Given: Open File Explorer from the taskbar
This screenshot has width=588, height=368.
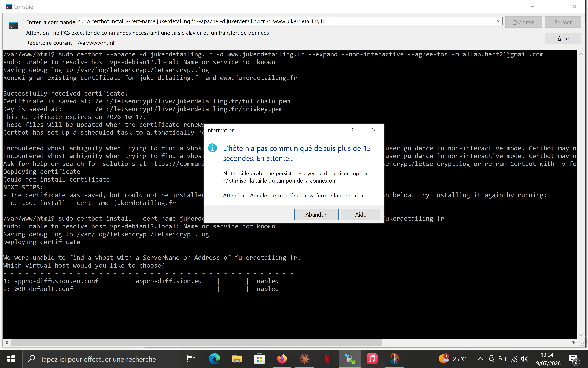Looking at the screenshot, I should (x=237, y=359).
